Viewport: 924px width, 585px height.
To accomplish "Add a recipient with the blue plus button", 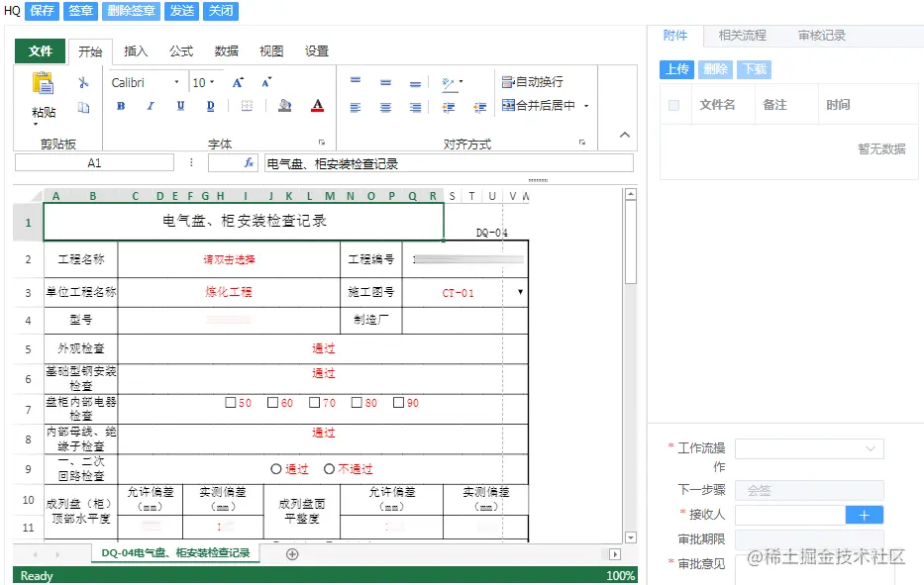I will tap(864, 516).
